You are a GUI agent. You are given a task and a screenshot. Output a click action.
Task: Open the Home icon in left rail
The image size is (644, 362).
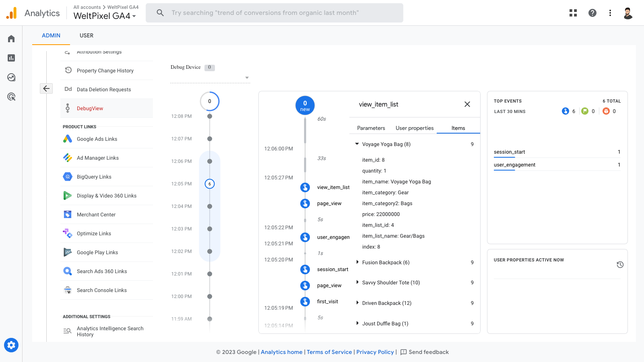pos(11,39)
